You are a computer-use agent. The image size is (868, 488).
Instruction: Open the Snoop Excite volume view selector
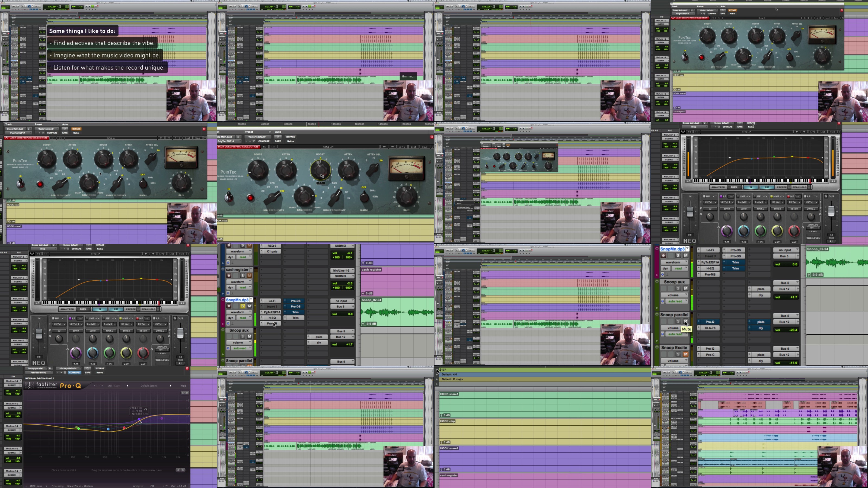point(675,361)
